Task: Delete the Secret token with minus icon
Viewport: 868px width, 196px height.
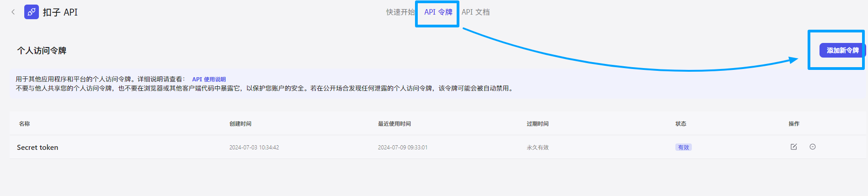Action: coord(813,147)
